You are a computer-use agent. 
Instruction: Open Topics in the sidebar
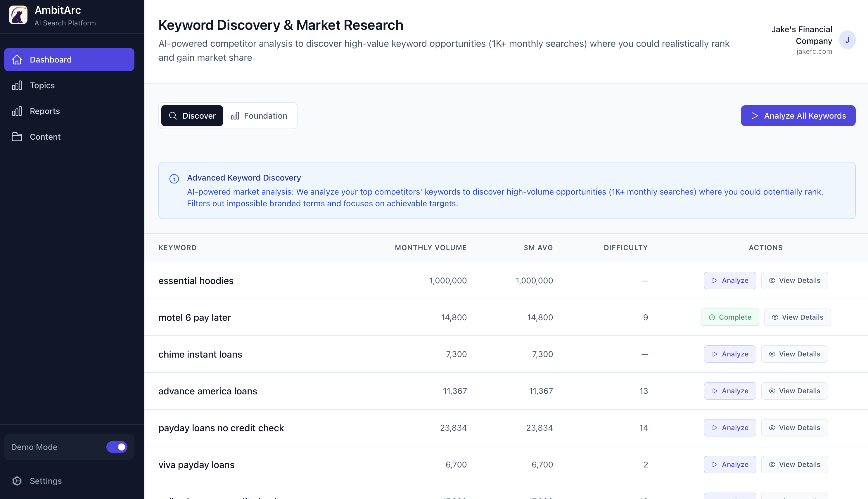click(x=69, y=85)
